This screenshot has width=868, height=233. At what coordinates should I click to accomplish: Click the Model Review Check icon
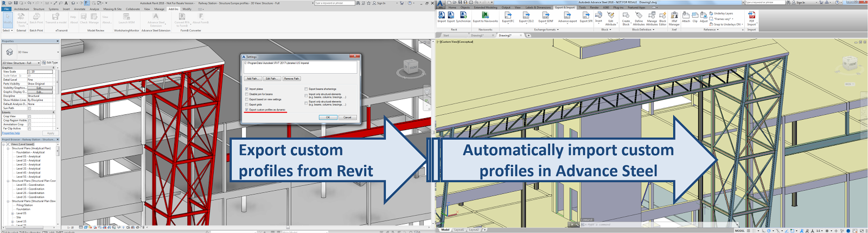pos(84,20)
